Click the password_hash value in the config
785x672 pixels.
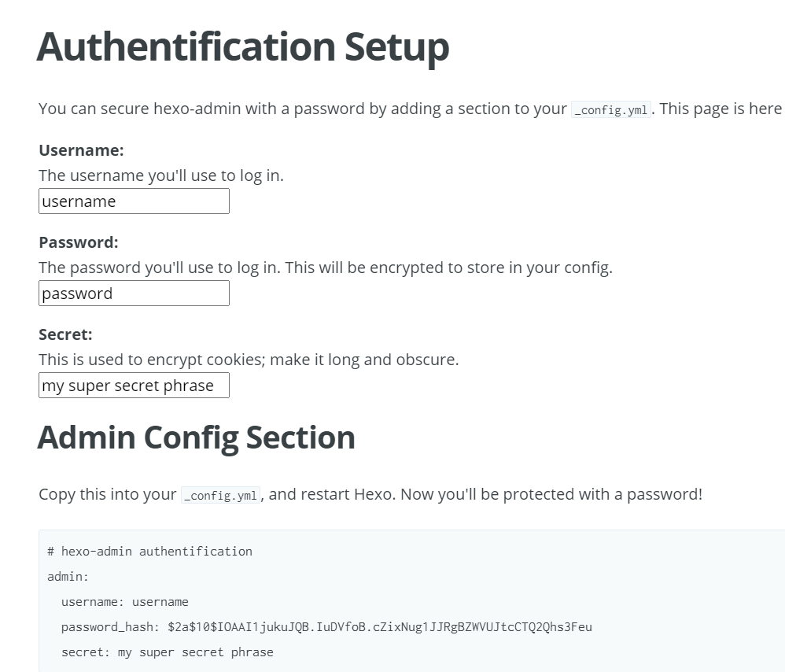(x=379, y=627)
